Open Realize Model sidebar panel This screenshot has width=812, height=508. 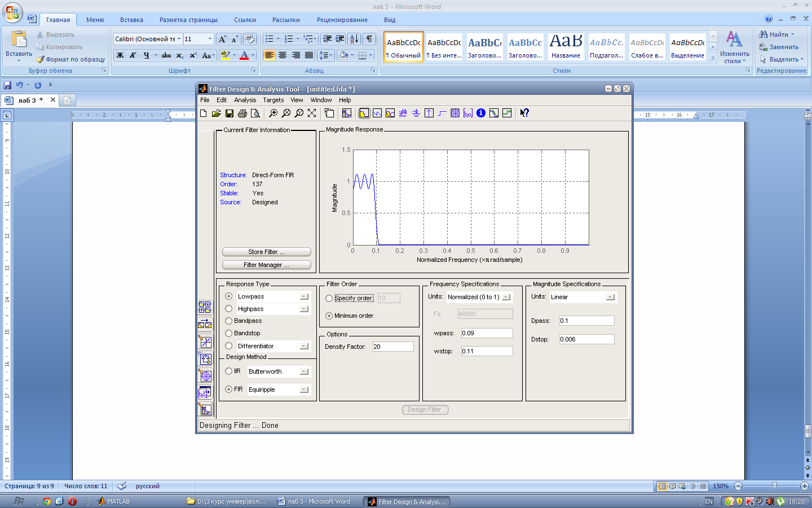pyautogui.click(x=205, y=359)
